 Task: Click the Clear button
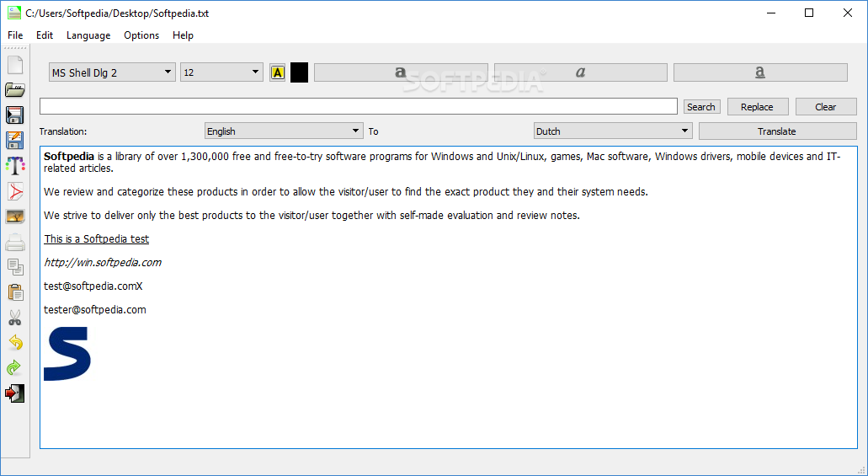(x=825, y=107)
